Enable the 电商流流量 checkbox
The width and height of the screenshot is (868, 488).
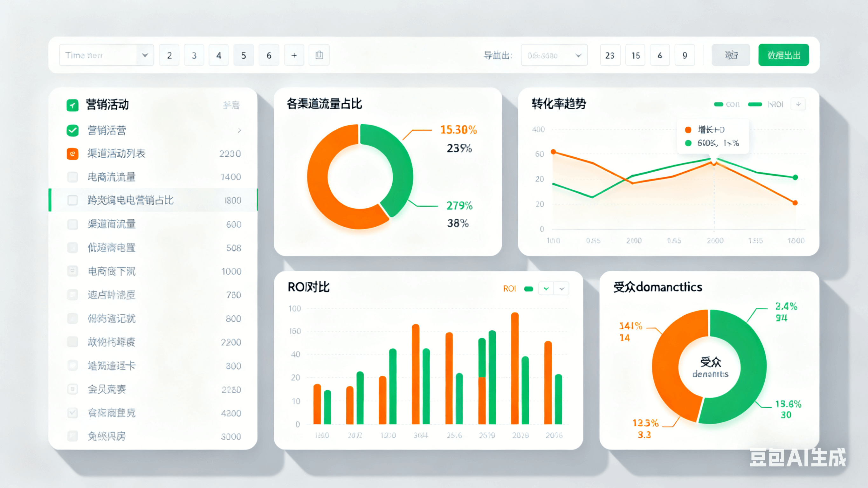[72, 176]
